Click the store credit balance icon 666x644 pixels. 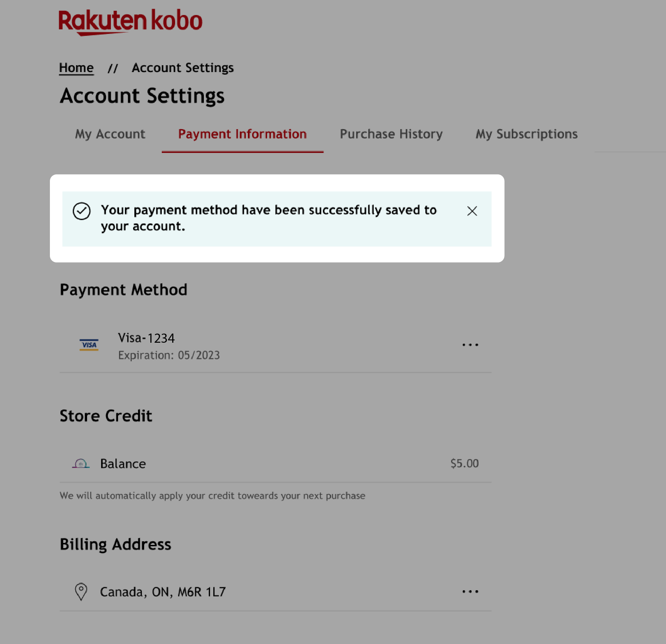click(x=81, y=464)
